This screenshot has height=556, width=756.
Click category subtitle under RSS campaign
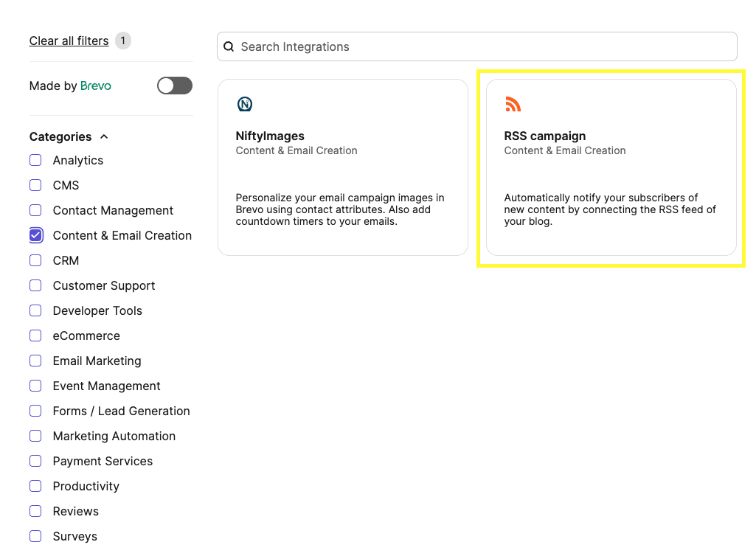(565, 151)
